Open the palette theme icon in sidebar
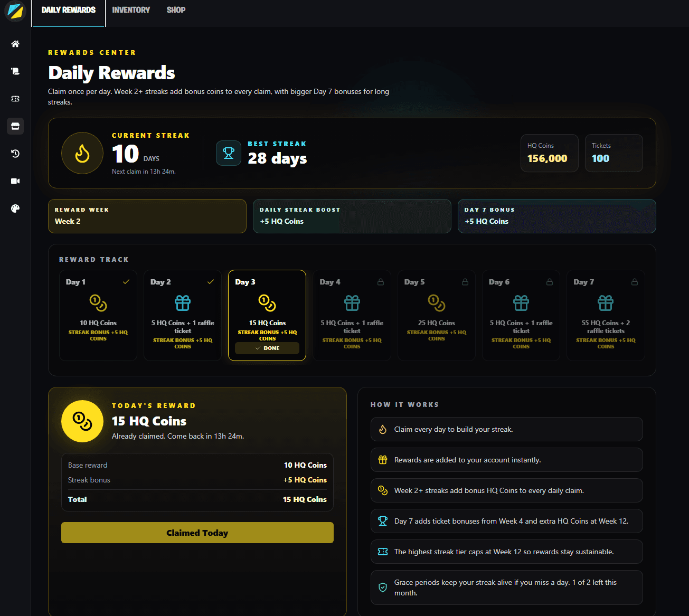The height and width of the screenshot is (616, 689). [15, 209]
